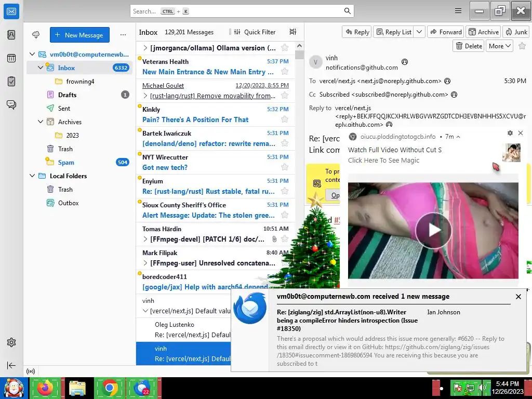Open the Sent folder
The image size is (532, 399).
(64, 108)
